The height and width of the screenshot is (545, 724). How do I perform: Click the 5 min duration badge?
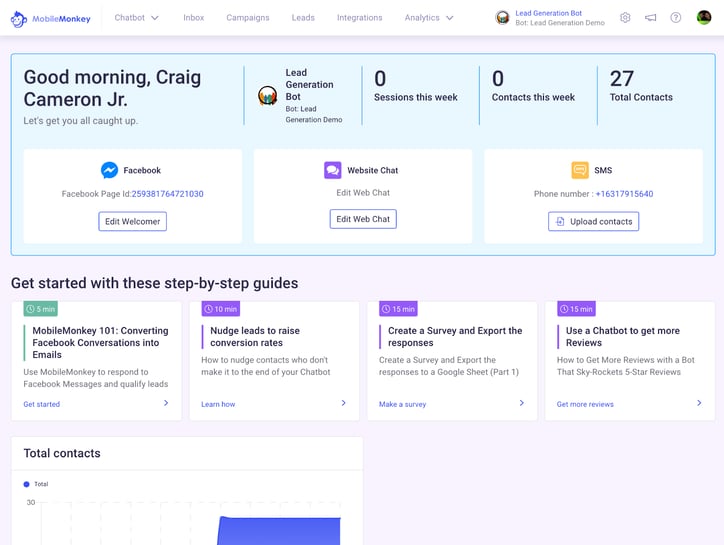[x=41, y=309]
